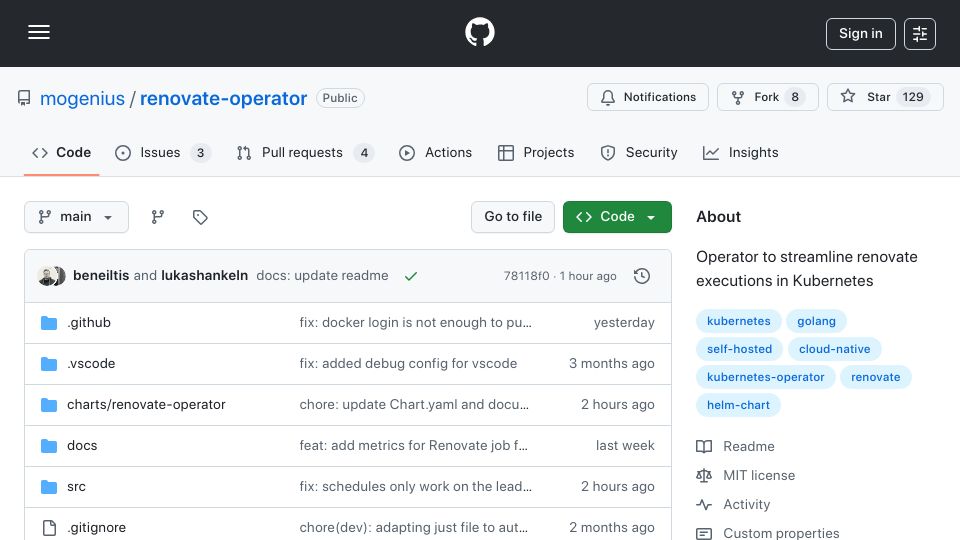Screen dimensions: 960x540
Task: Open commit 'fix: docker login is not enough'
Action: pos(415,323)
